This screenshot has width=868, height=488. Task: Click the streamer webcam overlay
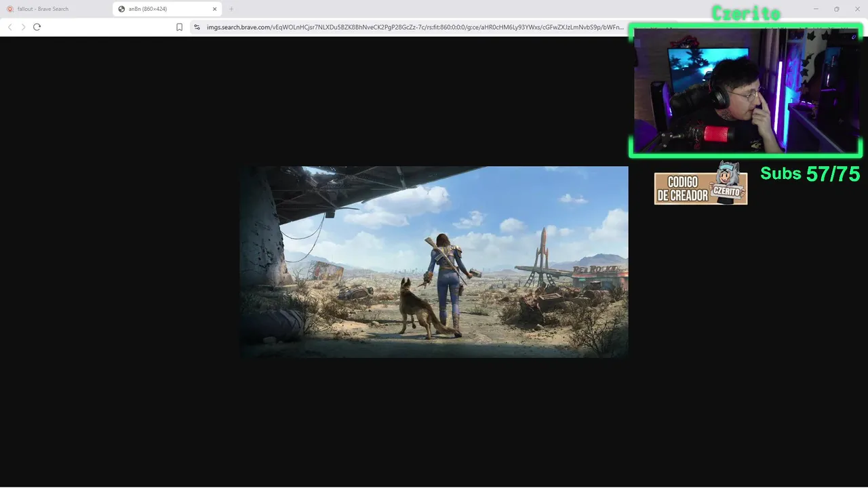pos(745,91)
